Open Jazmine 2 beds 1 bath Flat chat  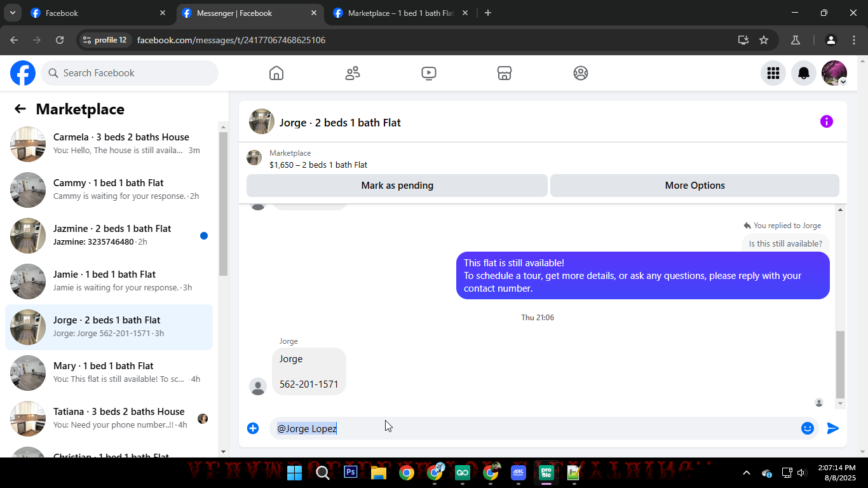[109, 236]
